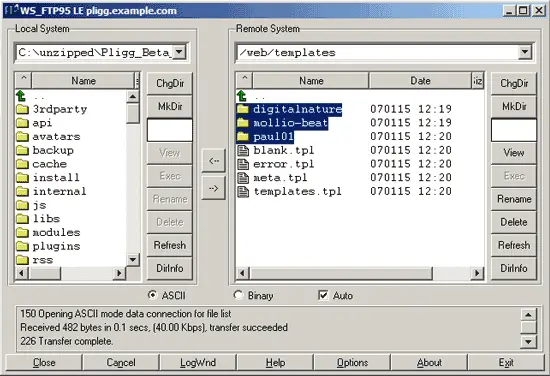This screenshot has width=550, height=376.
Task: Select the blank.tpl file icon
Action: pos(243,150)
